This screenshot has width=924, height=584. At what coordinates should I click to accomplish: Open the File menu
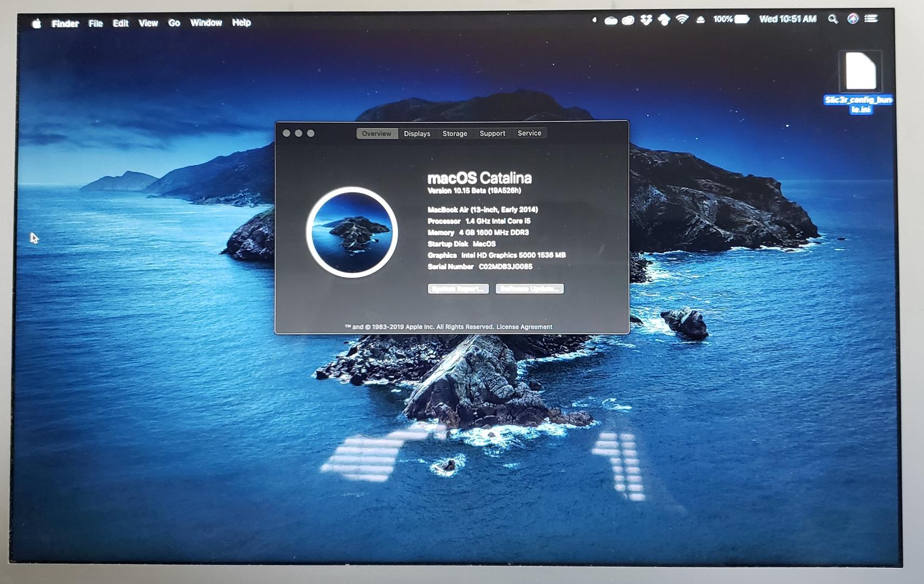96,23
